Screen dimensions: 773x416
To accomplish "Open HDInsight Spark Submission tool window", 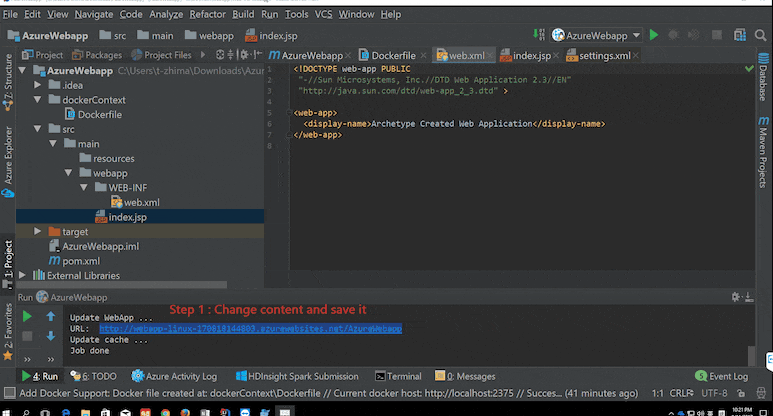I will coord(297,376).
